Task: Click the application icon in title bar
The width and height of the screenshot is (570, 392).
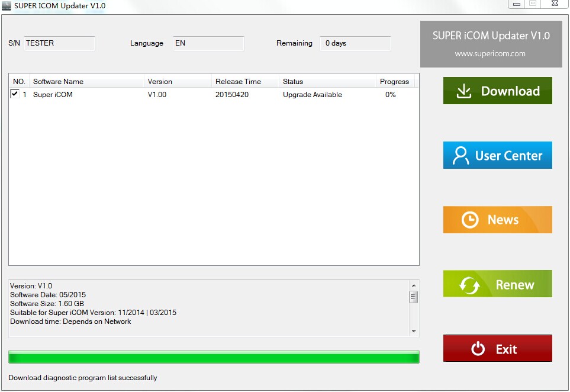Action: 6,5
